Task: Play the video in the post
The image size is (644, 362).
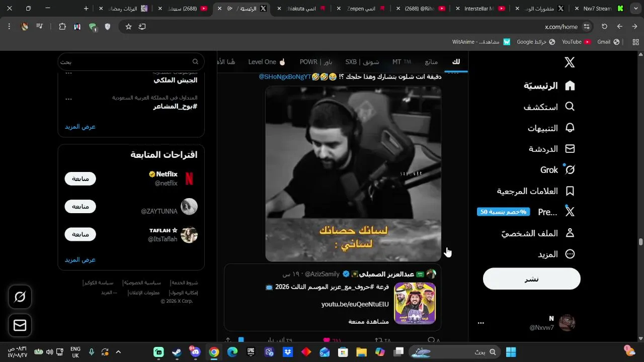Action: pyautogui.click(x=353, y=173)
